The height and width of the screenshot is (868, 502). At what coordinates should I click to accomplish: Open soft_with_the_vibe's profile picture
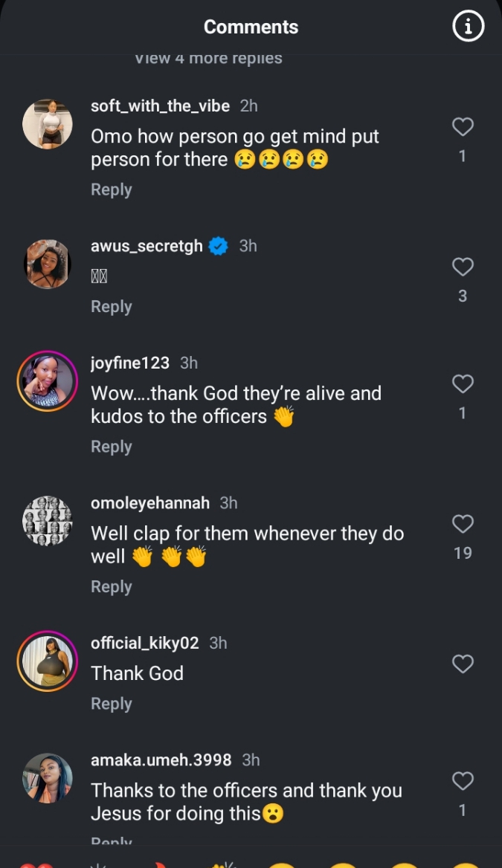[x=48, y=124]
